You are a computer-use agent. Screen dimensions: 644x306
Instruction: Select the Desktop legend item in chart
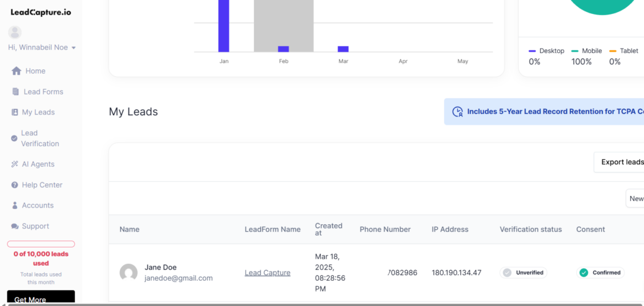tap(547, 51)
